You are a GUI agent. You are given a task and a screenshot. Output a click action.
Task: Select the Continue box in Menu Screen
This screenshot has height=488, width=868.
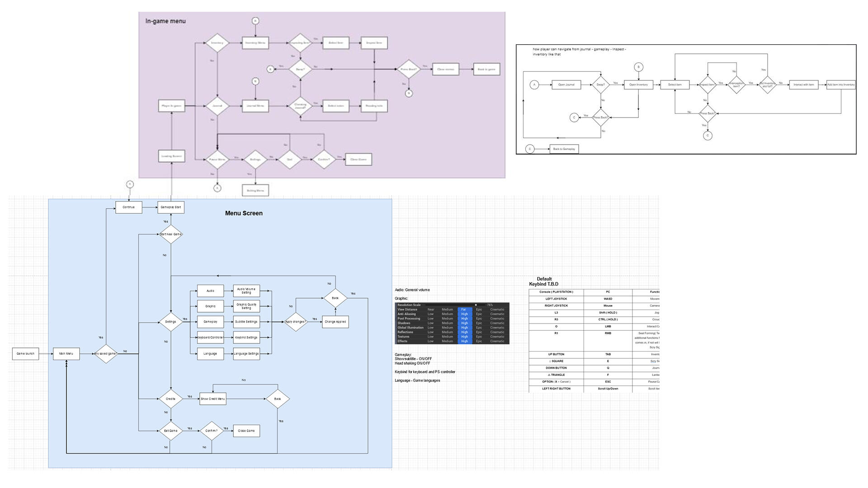(x=128, y=207)
